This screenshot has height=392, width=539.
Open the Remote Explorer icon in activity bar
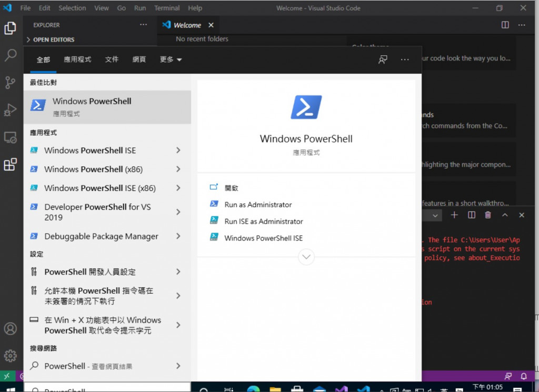point(11,137)
